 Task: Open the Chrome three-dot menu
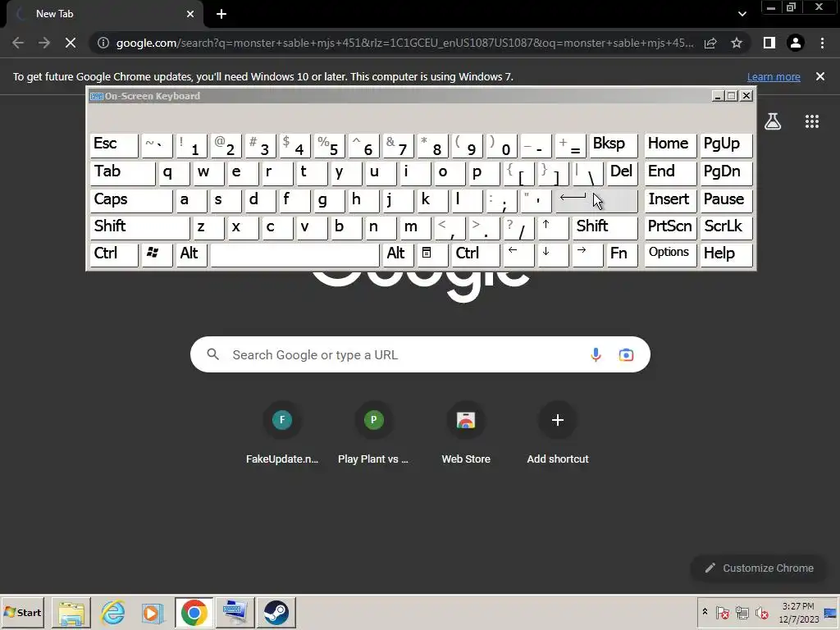pos(822,43)
